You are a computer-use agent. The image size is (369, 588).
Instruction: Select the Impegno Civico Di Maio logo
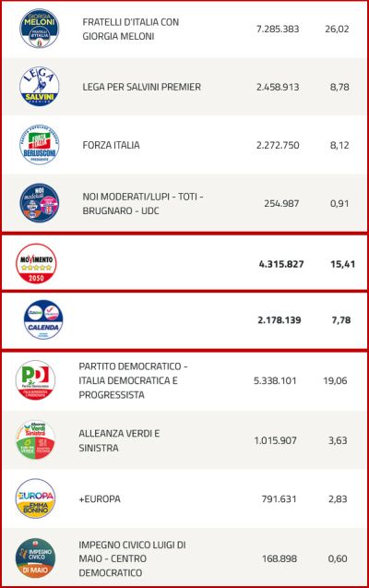pos(36,558)
